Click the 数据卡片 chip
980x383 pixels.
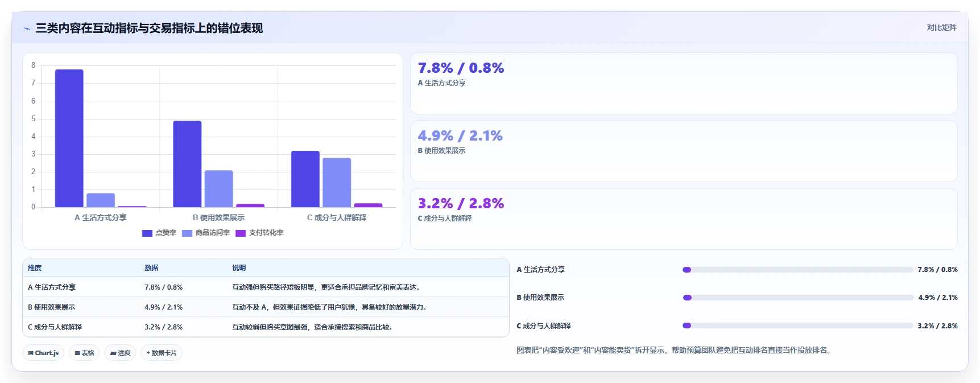pos(162,353)
